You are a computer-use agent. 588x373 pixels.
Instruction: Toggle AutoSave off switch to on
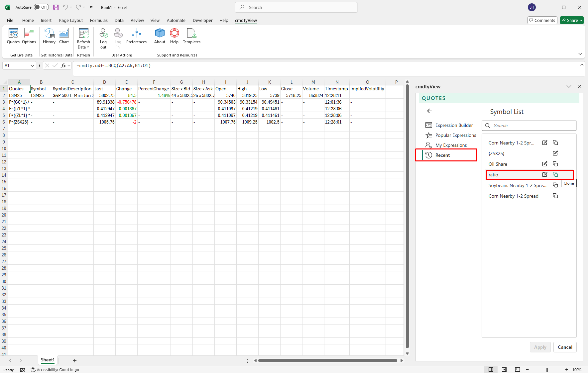(x=41, y=7)
